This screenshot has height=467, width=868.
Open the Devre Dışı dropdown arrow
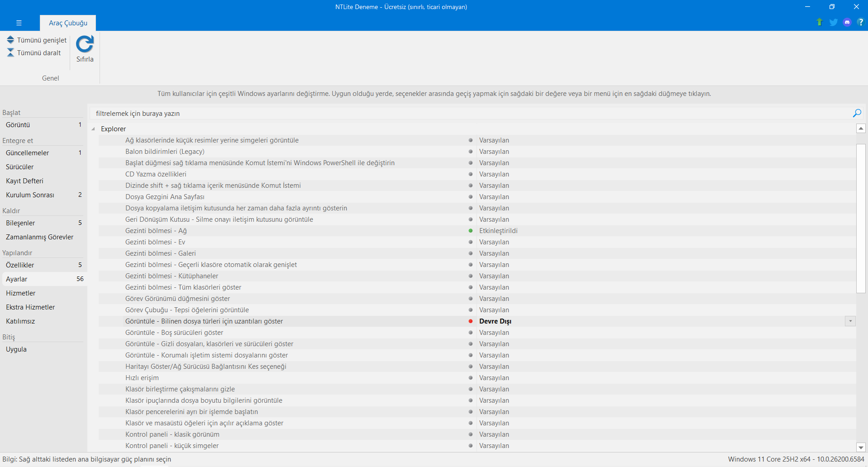pyautogui.click(x=850, y=321)
